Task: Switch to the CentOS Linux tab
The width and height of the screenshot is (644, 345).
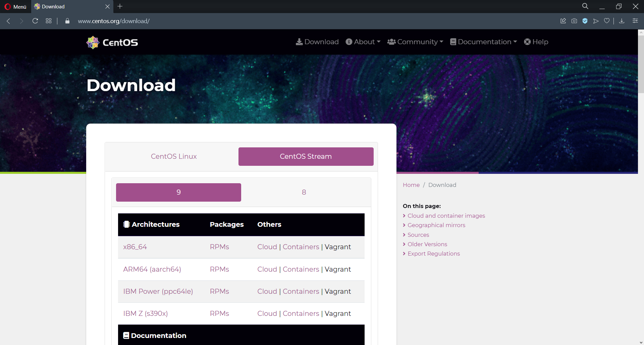Action: point(174,156)
